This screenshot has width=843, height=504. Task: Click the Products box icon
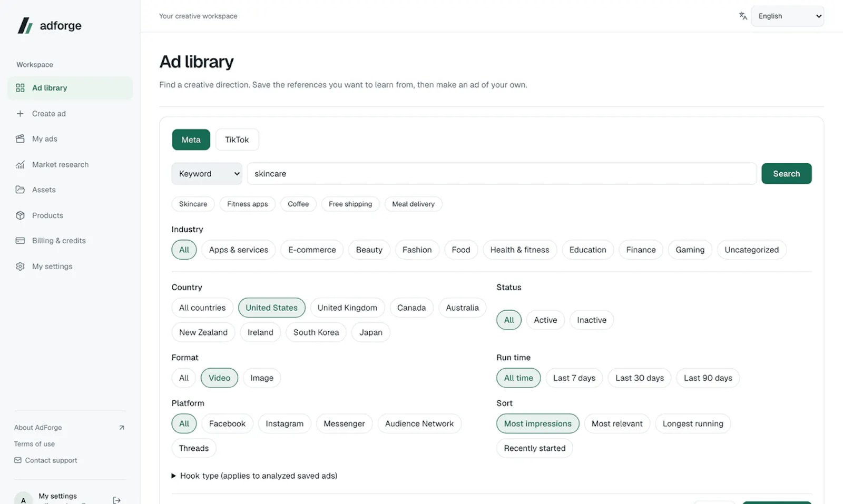point(20,215)
